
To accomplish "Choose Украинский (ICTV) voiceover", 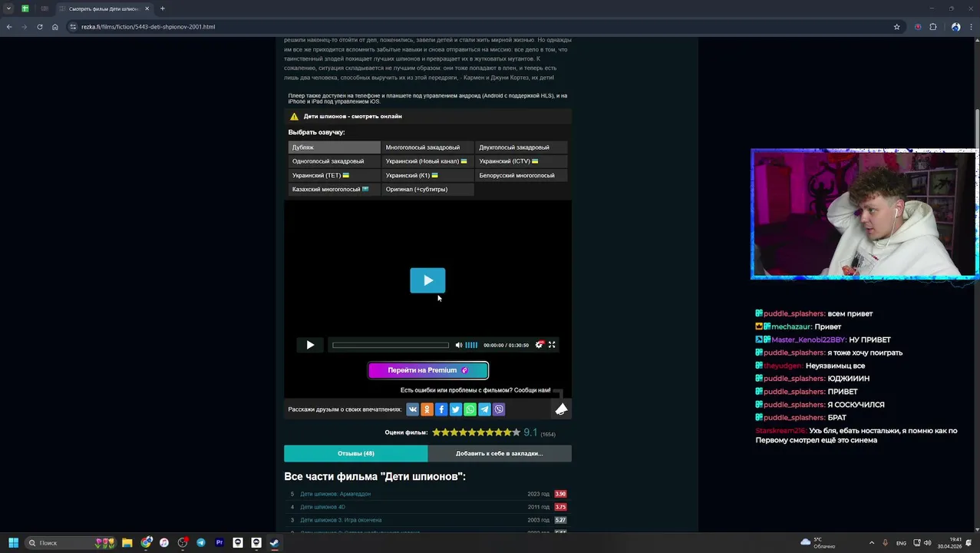I will point(521,161).
